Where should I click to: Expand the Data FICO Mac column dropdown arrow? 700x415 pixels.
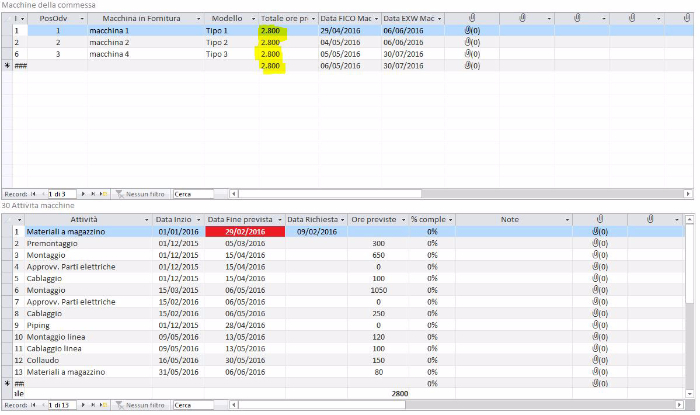(x=376, y=19)
